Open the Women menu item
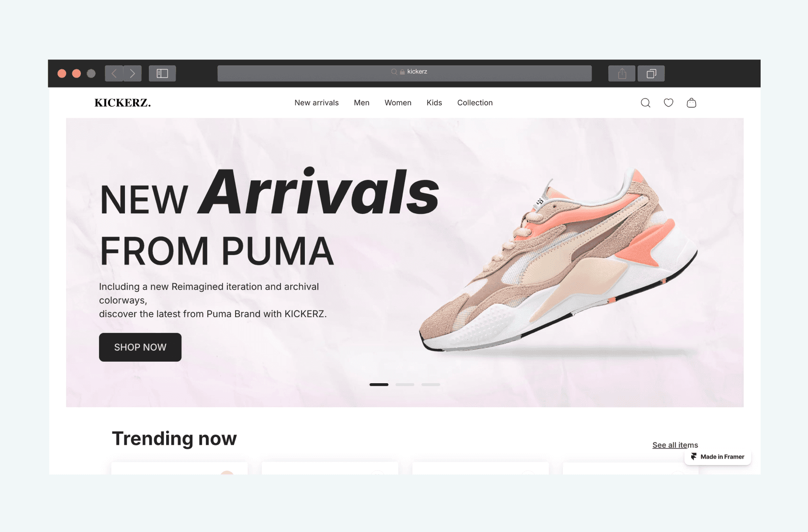This screenshot has height=532, width=808. click(398, 103)
